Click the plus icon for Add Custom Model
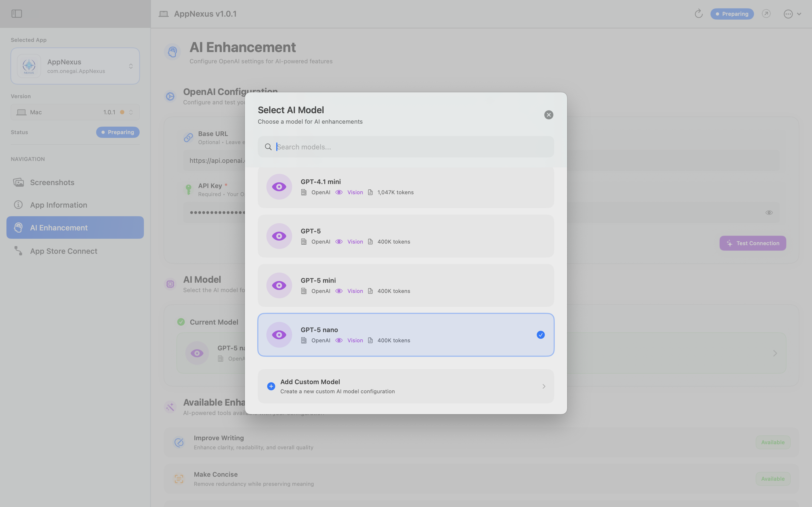The height and width of the screenshot is (507, 812). pyautogui.click(x=271, y=386)
